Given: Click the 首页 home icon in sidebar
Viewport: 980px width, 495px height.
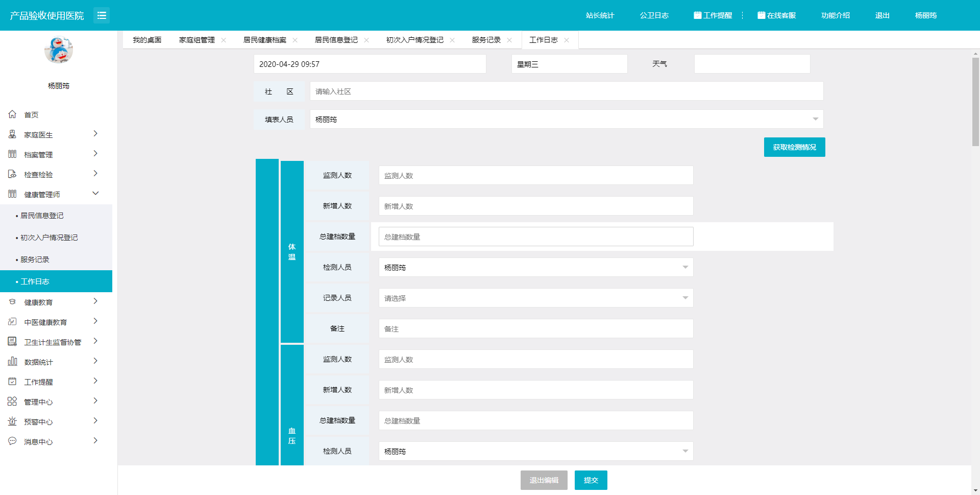Looking at the screenshot, I should point(12,114).
